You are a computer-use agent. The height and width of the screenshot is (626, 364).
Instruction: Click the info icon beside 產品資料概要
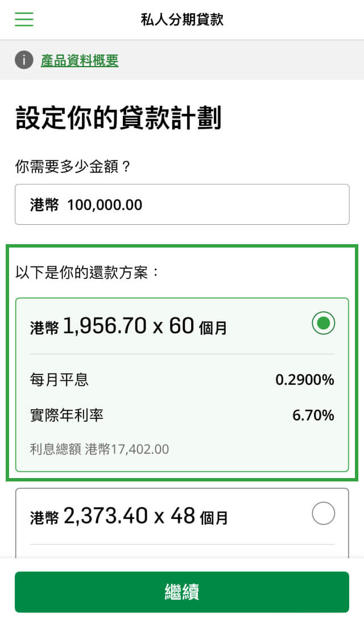pyautogui.click(x=24, y=60)
